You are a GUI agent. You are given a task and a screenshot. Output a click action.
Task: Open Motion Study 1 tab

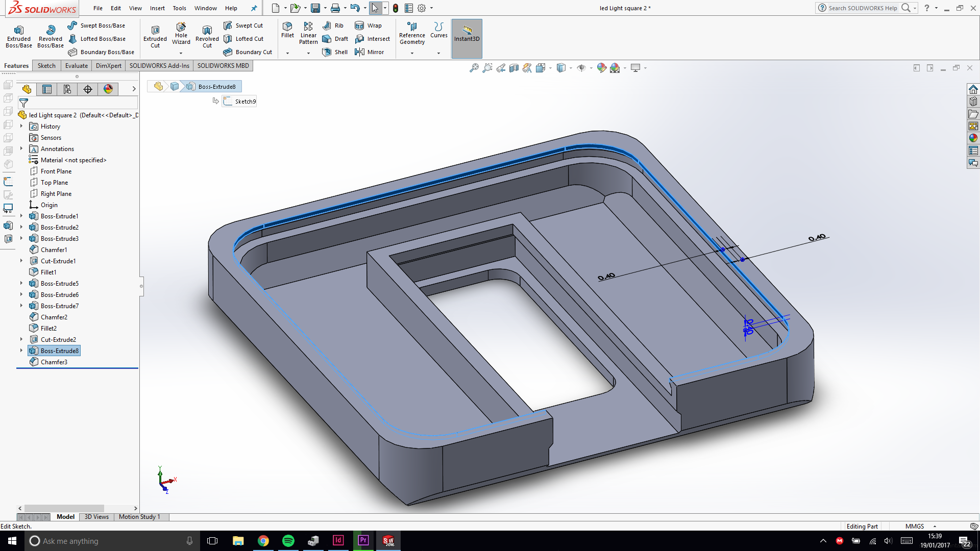pyautogui.click(x=139, y=517)
